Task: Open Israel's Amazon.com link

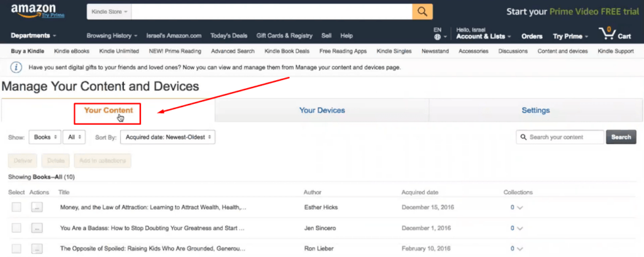Action: (174, 36)
